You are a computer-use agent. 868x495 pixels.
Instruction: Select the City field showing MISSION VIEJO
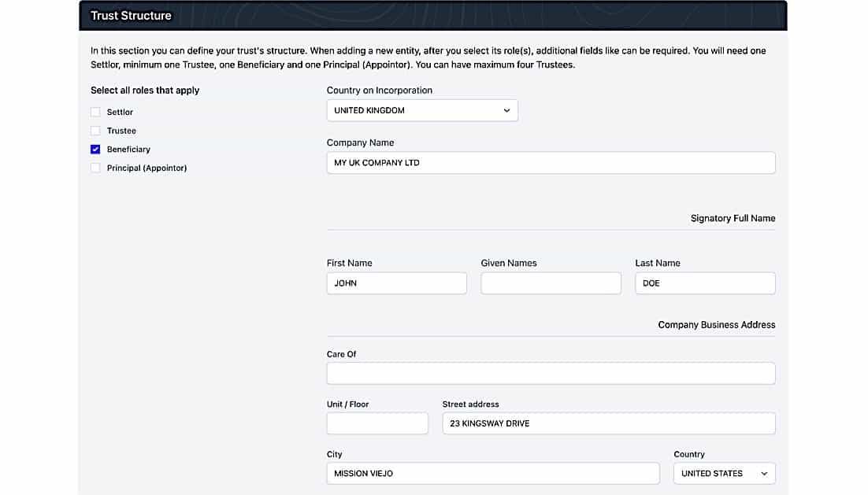[x=492, y=474]
